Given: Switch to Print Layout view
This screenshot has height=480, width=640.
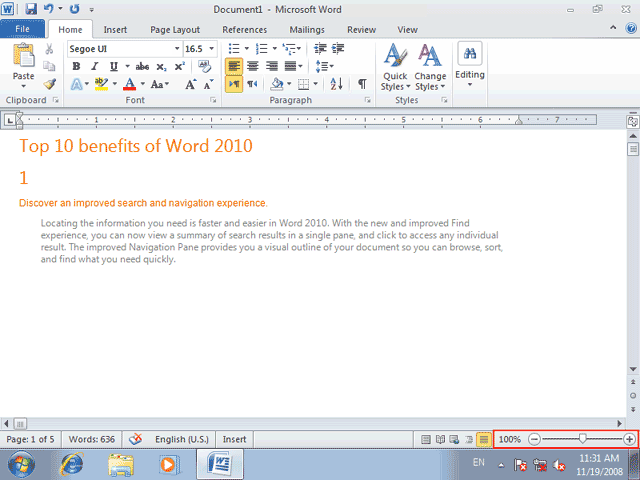Looking at the screenshot, I should [426, 440].
